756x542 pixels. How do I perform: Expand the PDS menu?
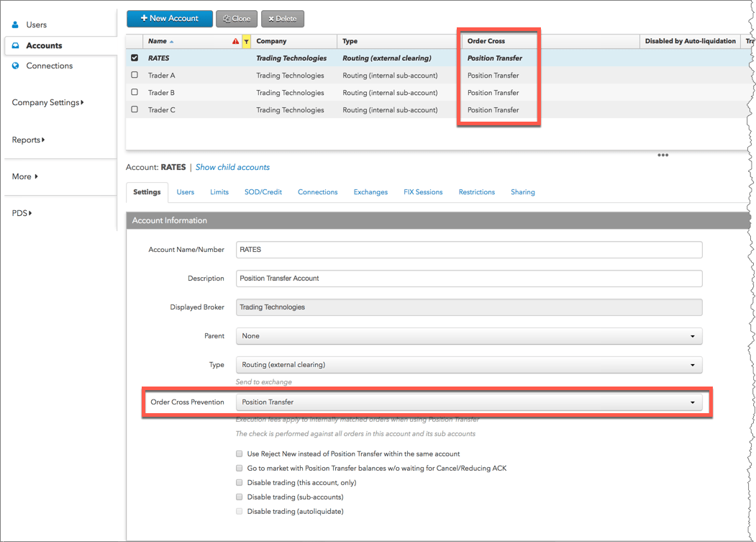point(22,213)
